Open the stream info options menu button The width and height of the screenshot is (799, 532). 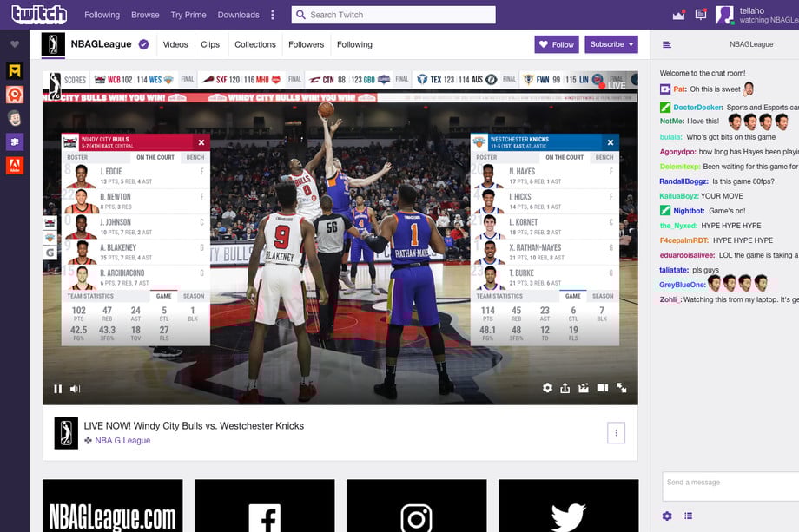click(x=616, y=433)
